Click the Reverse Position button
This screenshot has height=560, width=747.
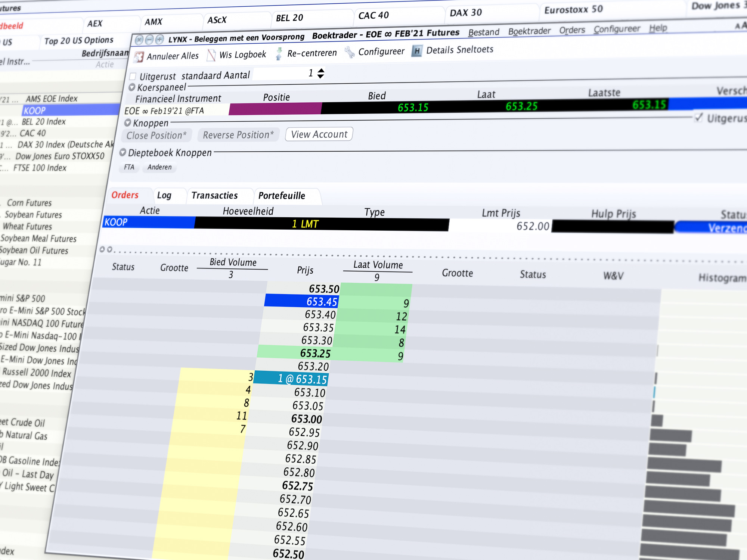pos(238,135)
